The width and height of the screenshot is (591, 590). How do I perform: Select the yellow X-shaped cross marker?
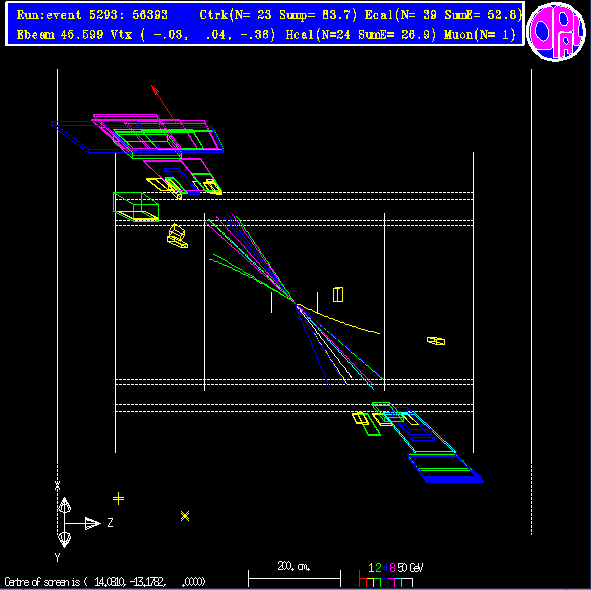tap(185, 516)
